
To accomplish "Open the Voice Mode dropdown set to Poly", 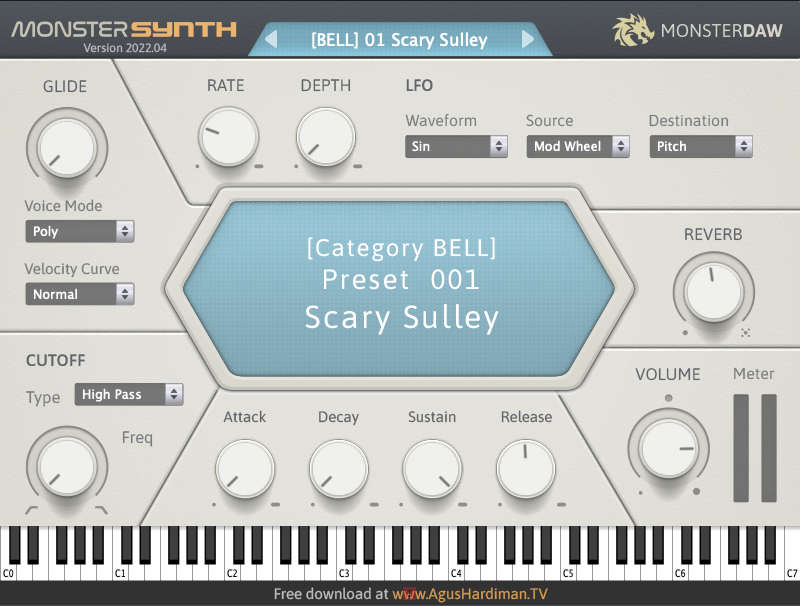I will [x=80, y=231].
